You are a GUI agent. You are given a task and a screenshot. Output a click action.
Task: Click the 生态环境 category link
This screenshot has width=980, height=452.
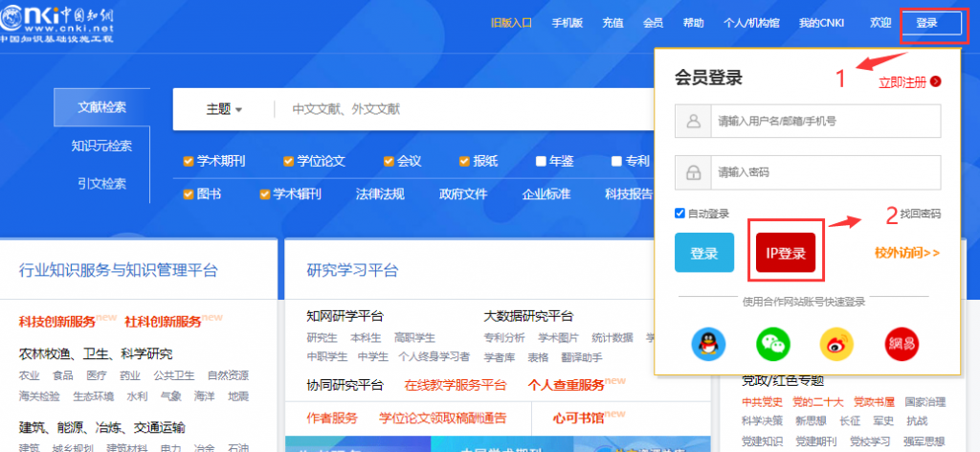(94, 396)
